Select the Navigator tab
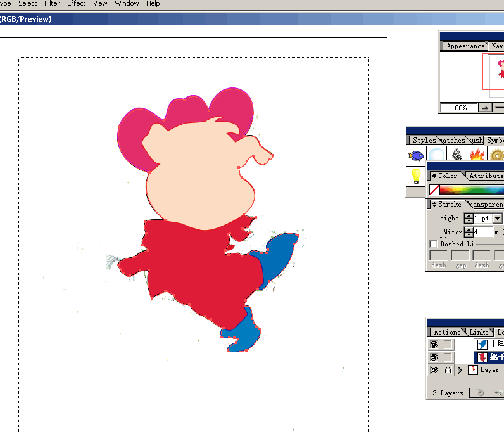Viewport: 504px width, 434px height. coord(496,46)
